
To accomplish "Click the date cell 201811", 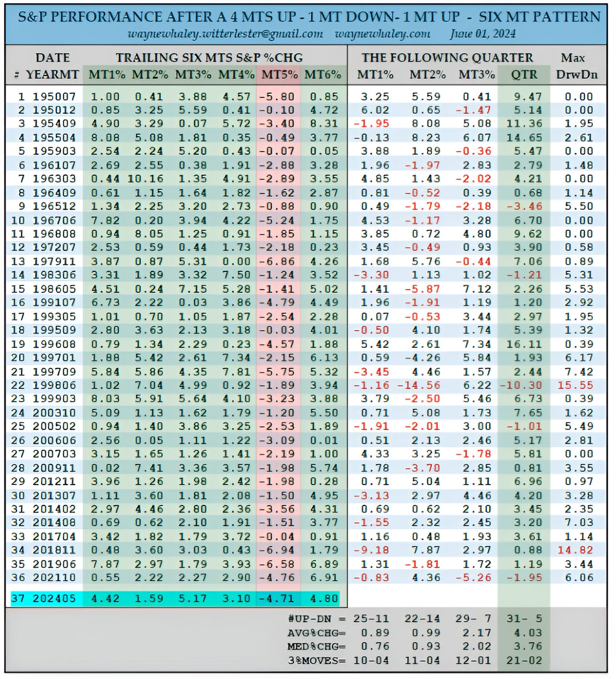I will pos(54,550).
